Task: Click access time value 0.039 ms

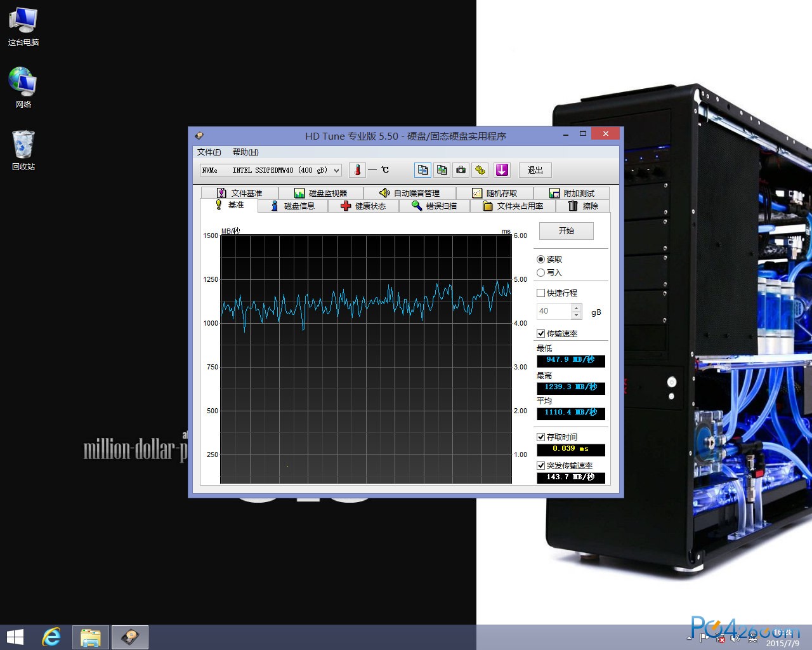Action: pos(571,449)
